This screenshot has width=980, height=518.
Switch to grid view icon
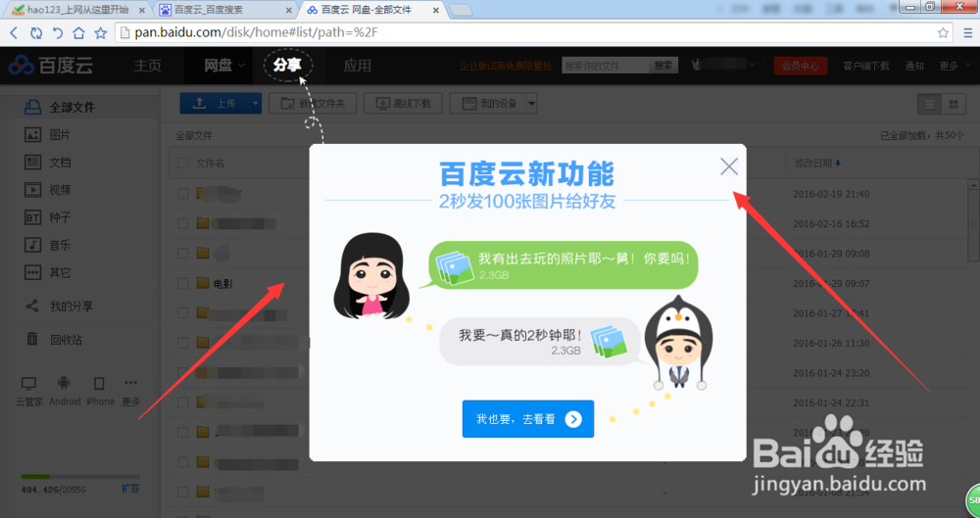coord(954,105)
